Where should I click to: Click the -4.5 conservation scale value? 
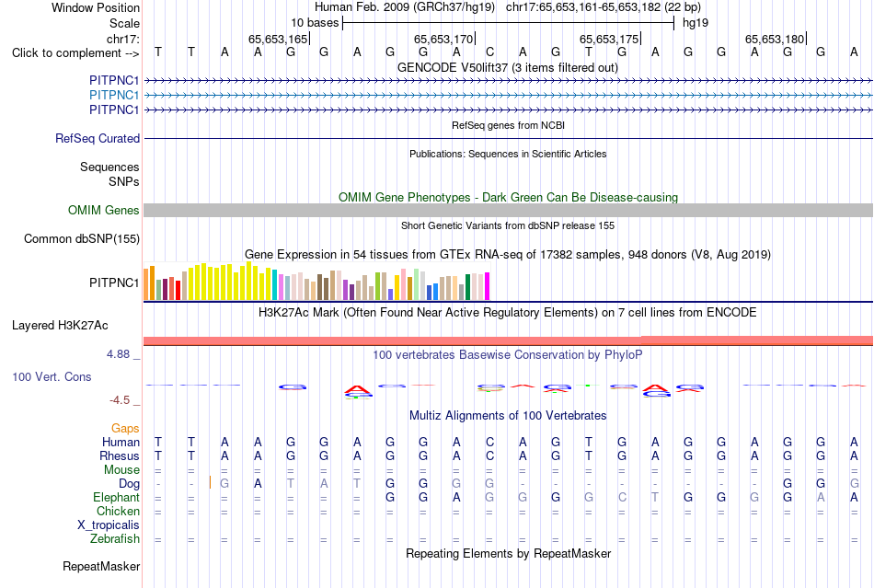click(x=120, y=400)
